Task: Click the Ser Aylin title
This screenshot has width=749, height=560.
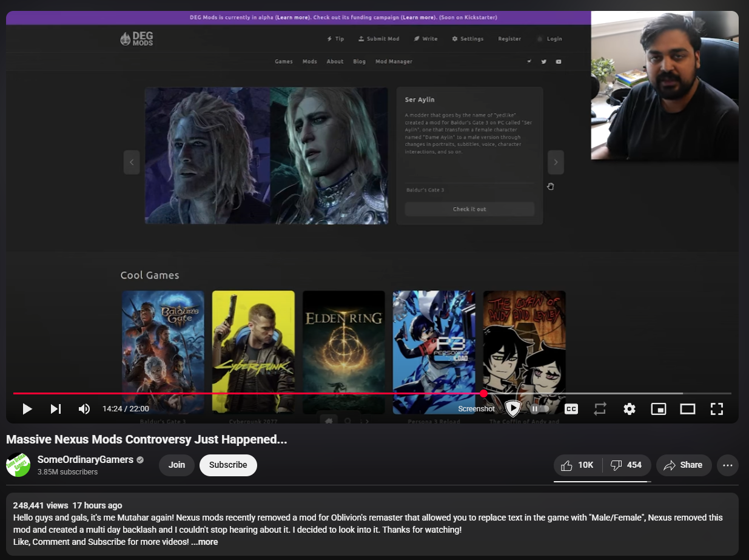Action: tap(420, 100)
